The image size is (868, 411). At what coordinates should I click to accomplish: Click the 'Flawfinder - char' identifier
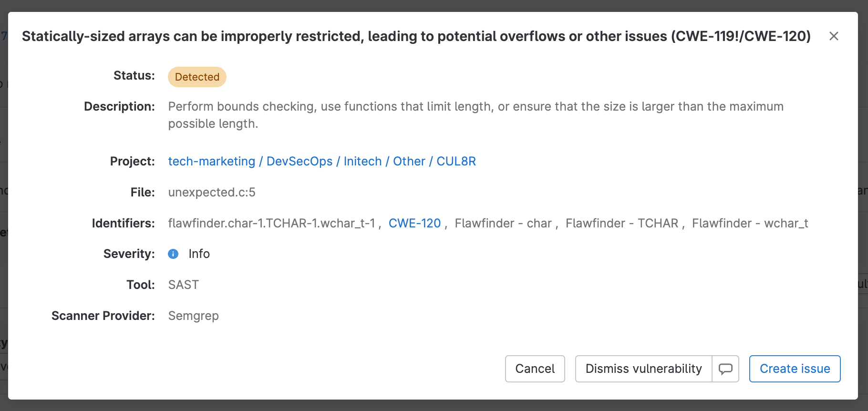point(503,223)
